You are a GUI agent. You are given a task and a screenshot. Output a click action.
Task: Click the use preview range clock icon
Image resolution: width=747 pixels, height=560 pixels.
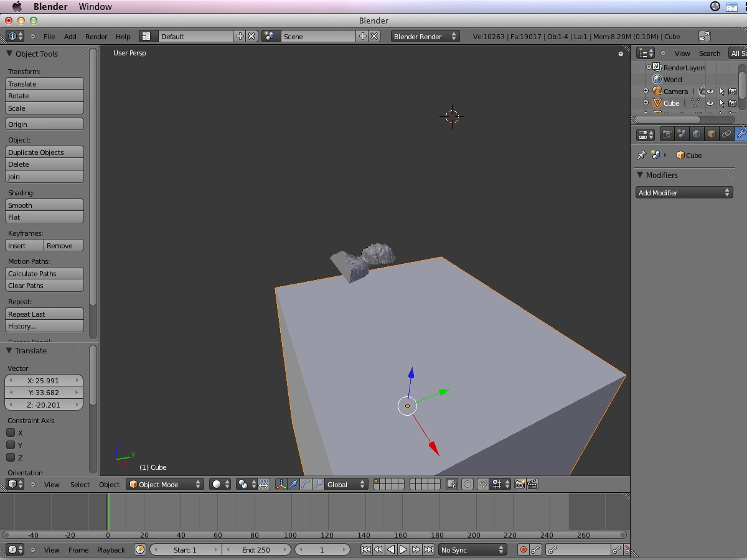pos(140,549)
